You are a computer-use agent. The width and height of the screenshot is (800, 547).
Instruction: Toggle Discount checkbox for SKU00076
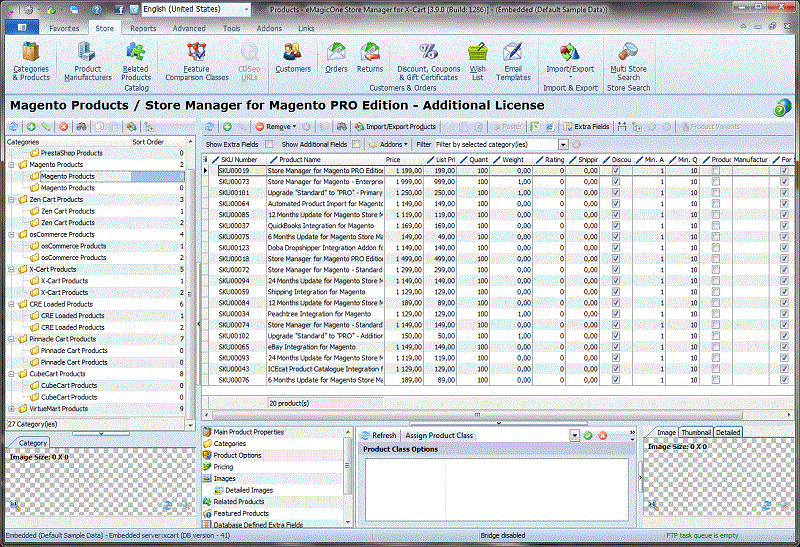tap(616, 380)
